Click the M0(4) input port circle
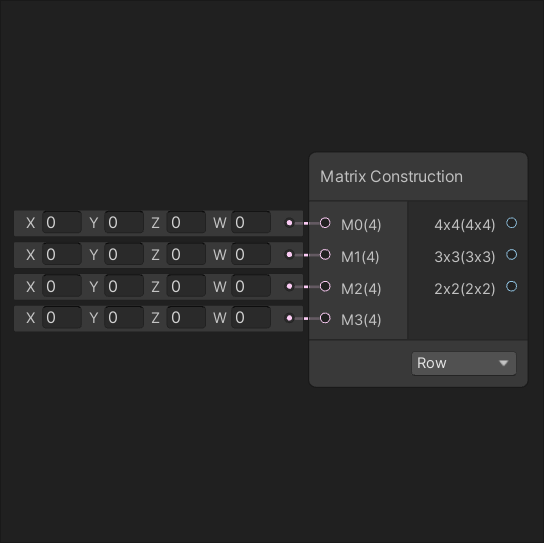Image resolution: width=544 pixels, height=543 pixels. point(325,223)
